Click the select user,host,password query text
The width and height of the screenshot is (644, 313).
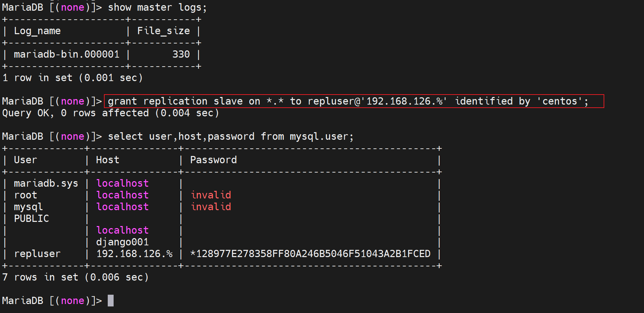point(231,137)
